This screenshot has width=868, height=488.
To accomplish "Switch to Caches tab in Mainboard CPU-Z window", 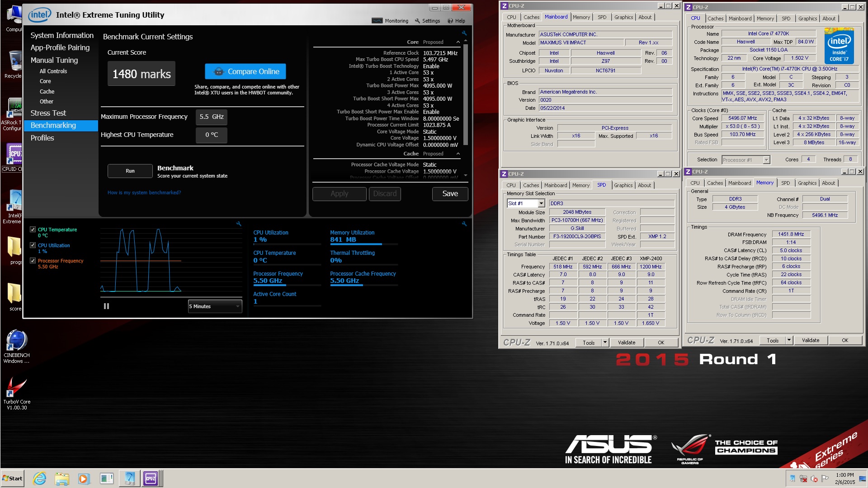I will point(531,17).
